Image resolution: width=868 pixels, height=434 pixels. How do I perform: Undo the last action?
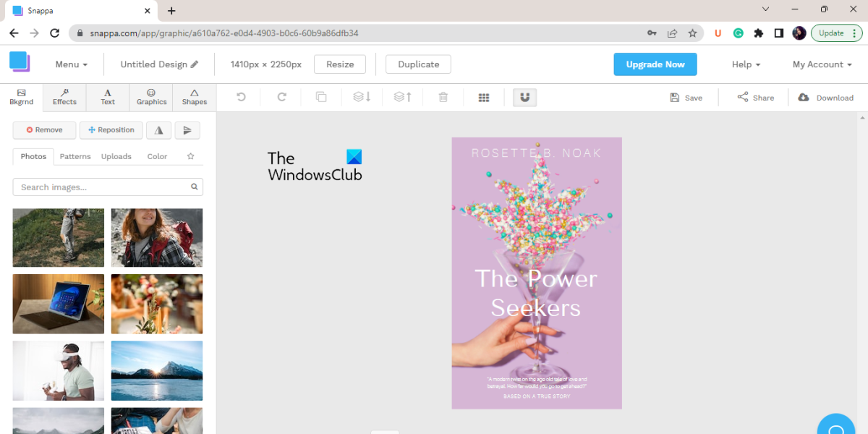point(242,97)
